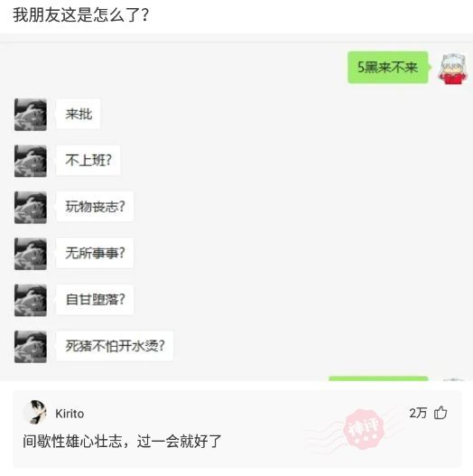Select the 死猪不怕开水烫? message bubble
This screenshot has width=473, height=476.
(x=115, y=346)
